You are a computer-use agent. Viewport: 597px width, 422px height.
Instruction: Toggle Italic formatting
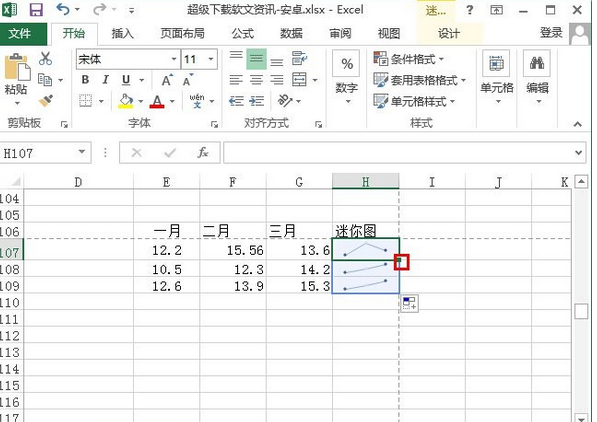coord(105,80)
